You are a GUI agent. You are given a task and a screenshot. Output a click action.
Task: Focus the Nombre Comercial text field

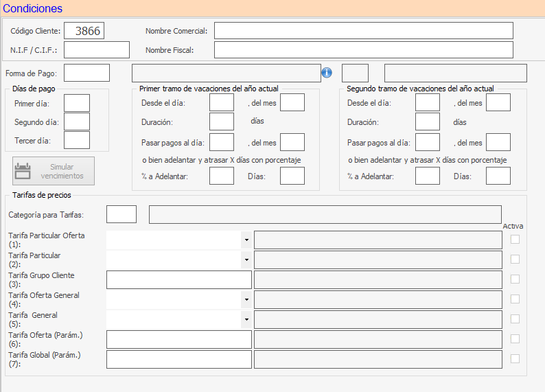pyautogui.click(x=363, y=31)
